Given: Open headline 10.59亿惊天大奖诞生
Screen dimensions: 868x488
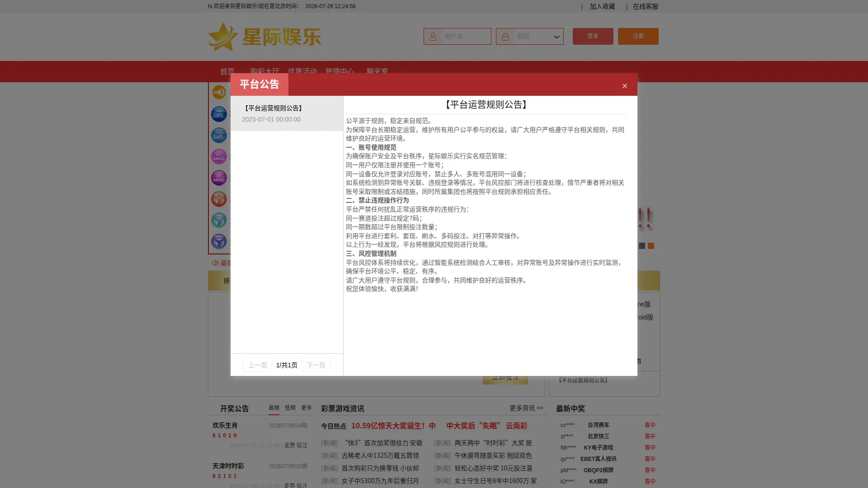Looking at the screenshot, I should click(393, 426).
